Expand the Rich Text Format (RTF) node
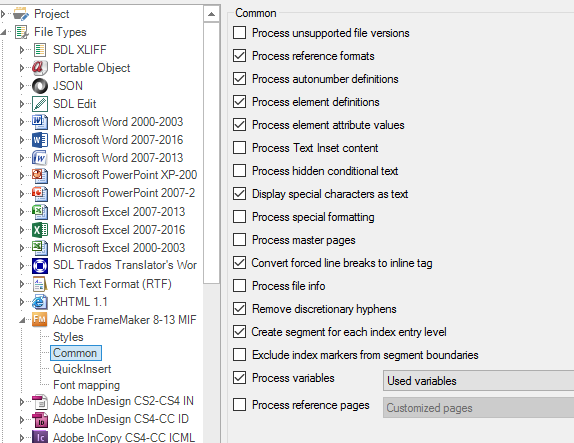 tap(22, 284)
